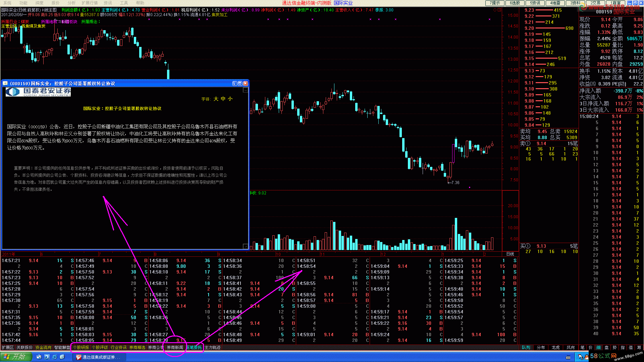Click the keyboard icon in the taskbar
This screenshot has width=644, height=362.
pos(569,357)
